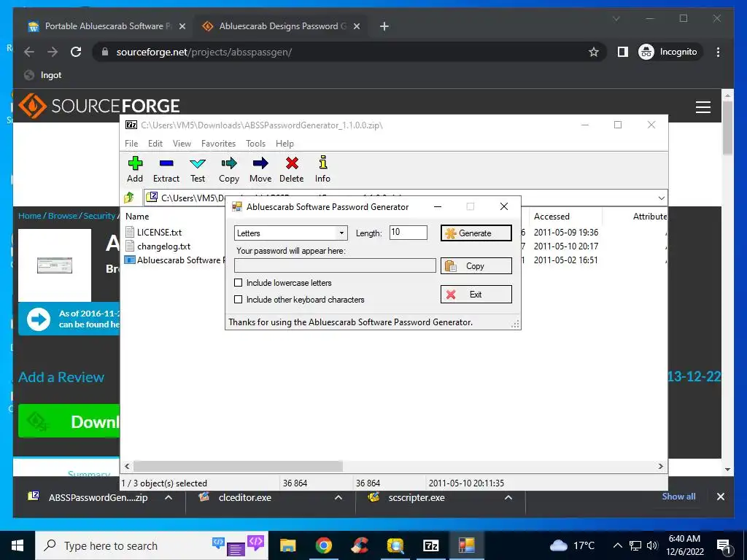Screen dimensions: 747x560
Task: Click the Copy icon in 7-Zip toolbar
Action: click(229, 163)
